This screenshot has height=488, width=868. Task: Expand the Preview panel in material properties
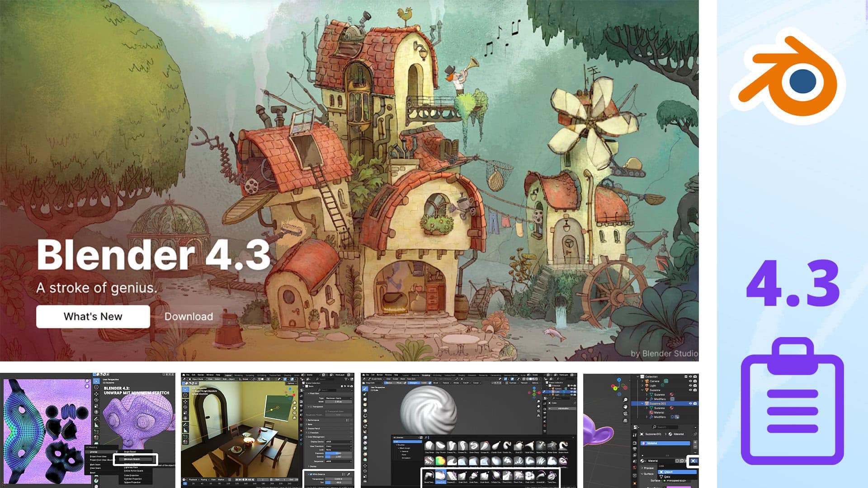(x=648, y=468)
